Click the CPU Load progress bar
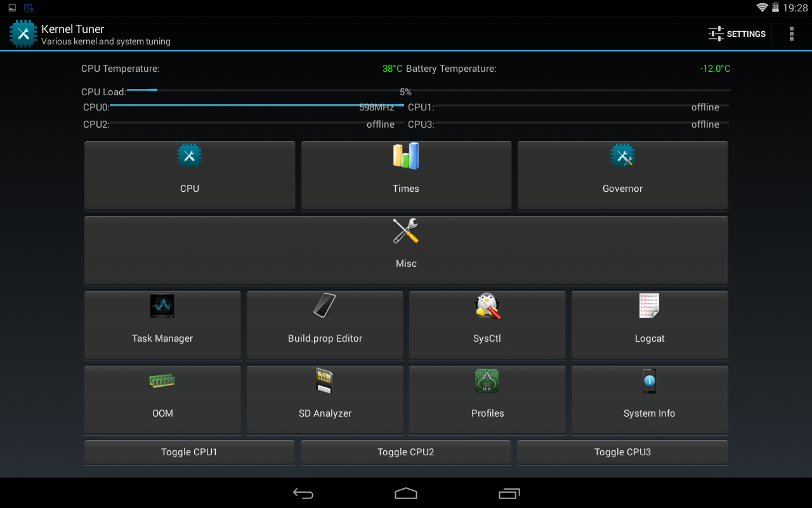This screenshot has height=508, width=812. [x=428, y=90]
